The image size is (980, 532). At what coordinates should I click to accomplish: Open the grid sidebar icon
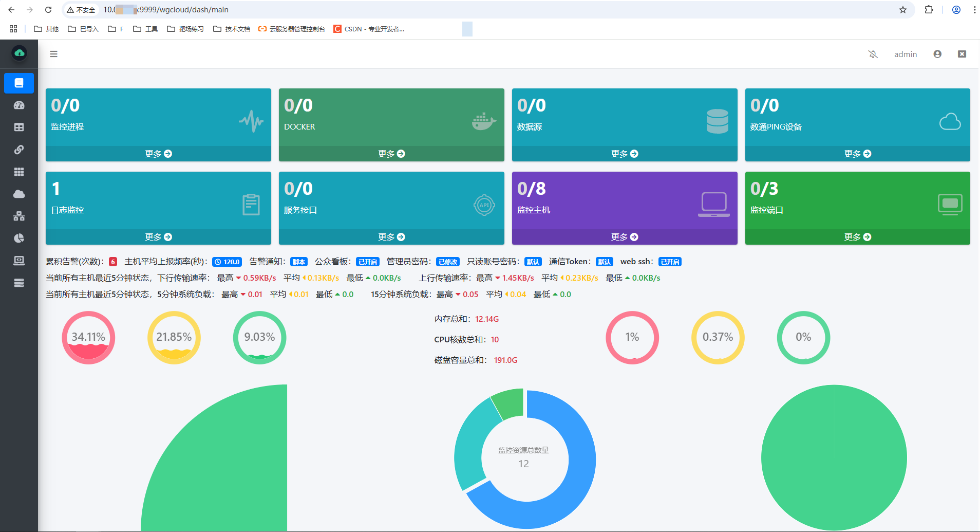point(19,172)
